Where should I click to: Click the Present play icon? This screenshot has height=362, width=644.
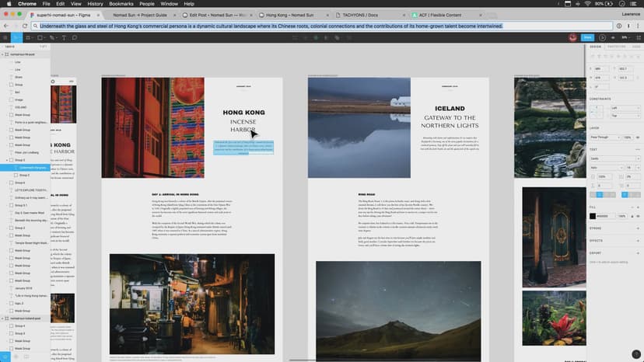603,37
